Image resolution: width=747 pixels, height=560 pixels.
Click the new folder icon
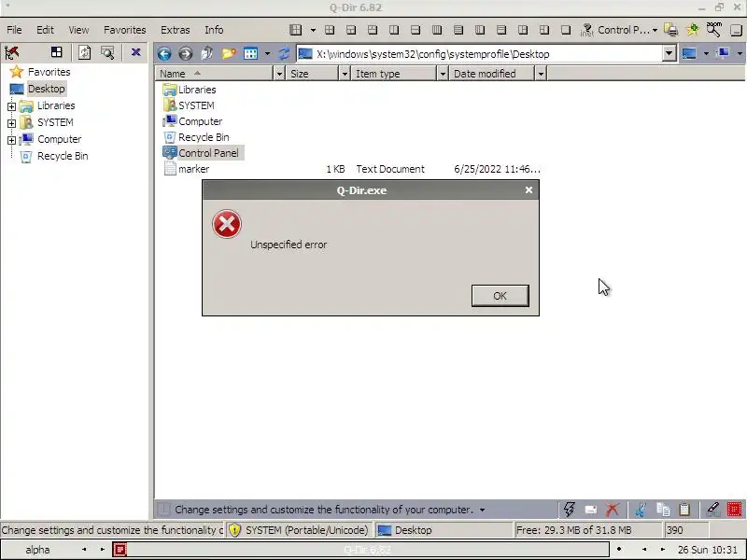pos(229,53)
